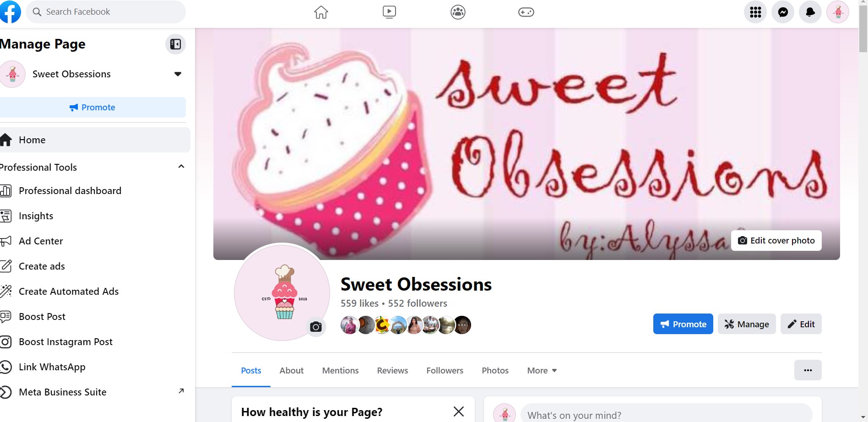This screenshot has height=422, width=868.
Task: Switch to the About tab
Action: click(x=292, y=370)
